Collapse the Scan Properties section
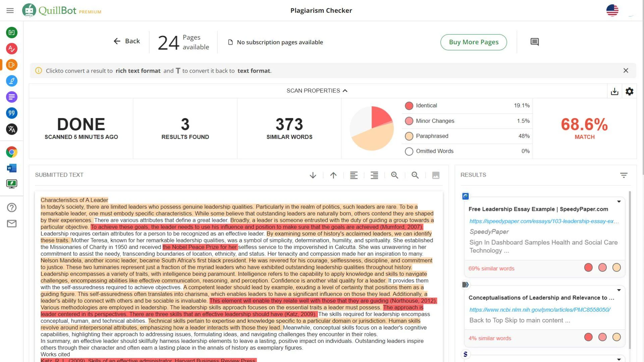This screenshot has width=644, height=362. pos(345,90)
